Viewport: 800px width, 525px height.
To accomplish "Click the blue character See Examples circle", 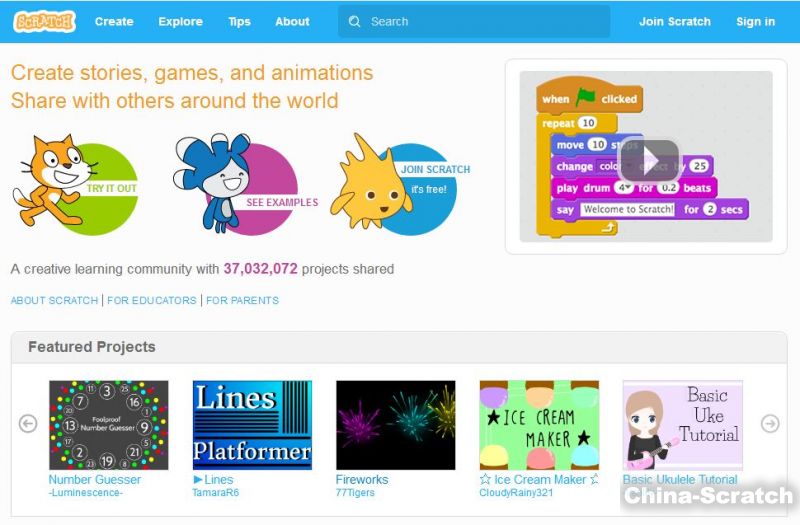I will coord(245,184).
